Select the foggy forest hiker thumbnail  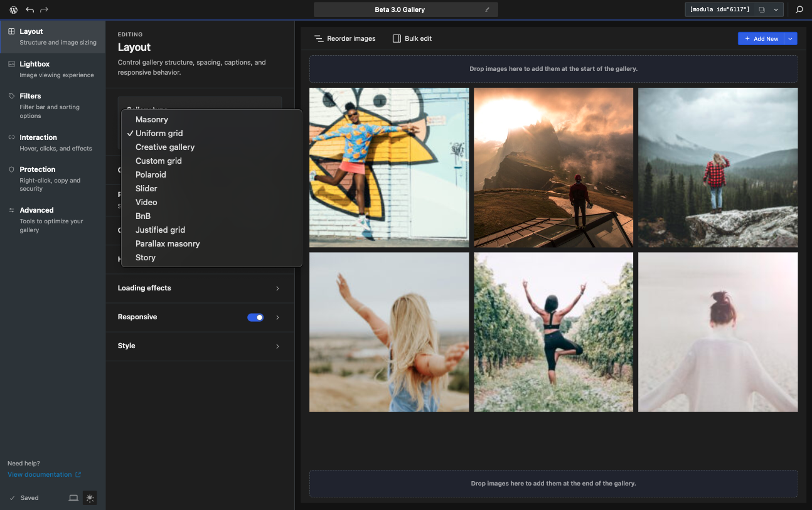[718, 167]
